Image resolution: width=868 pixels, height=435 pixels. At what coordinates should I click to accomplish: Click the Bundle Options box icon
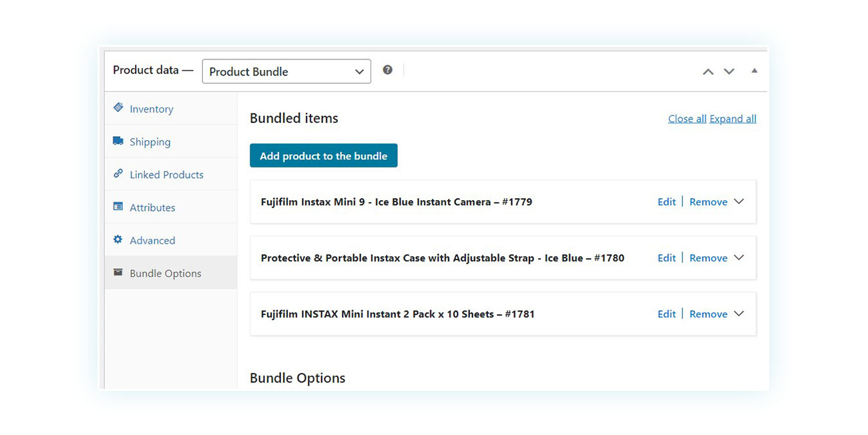(x=118, y=272)
